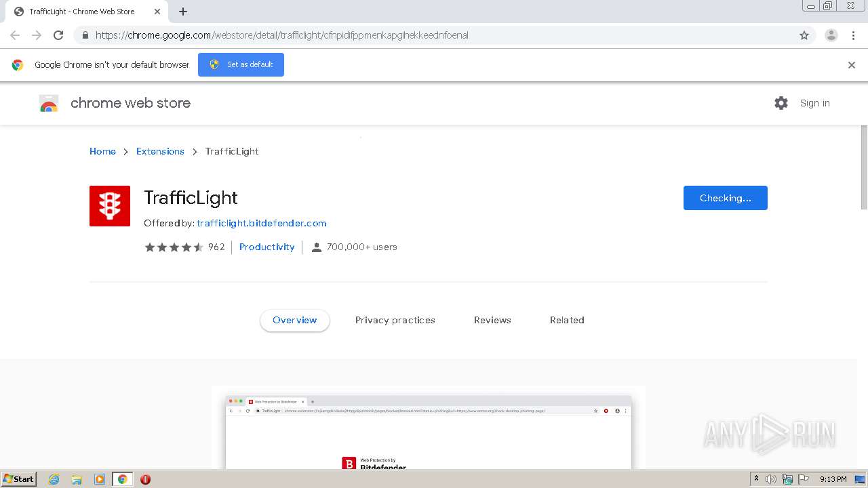The width and height of the screenshot is (868, 488).
Task: Open trafficlight.bitdefender.com link
Action: pos(262,223)
